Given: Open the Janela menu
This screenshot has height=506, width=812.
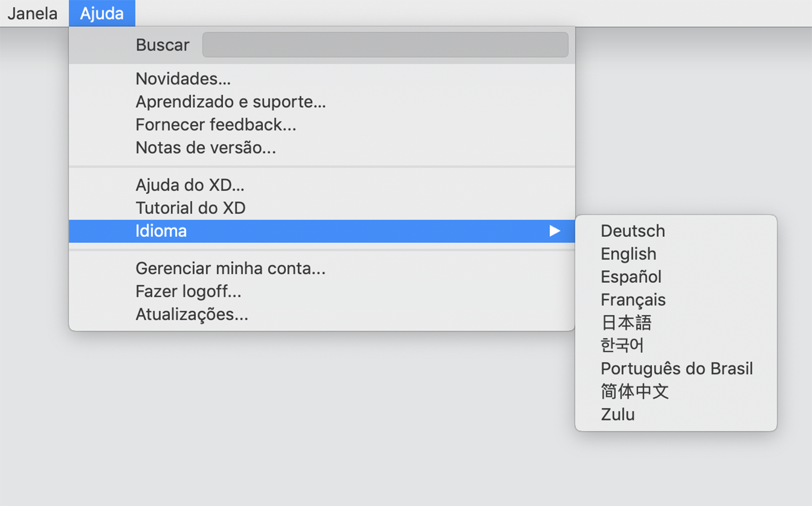Looking at the screenshot, I should pos(33,13).
